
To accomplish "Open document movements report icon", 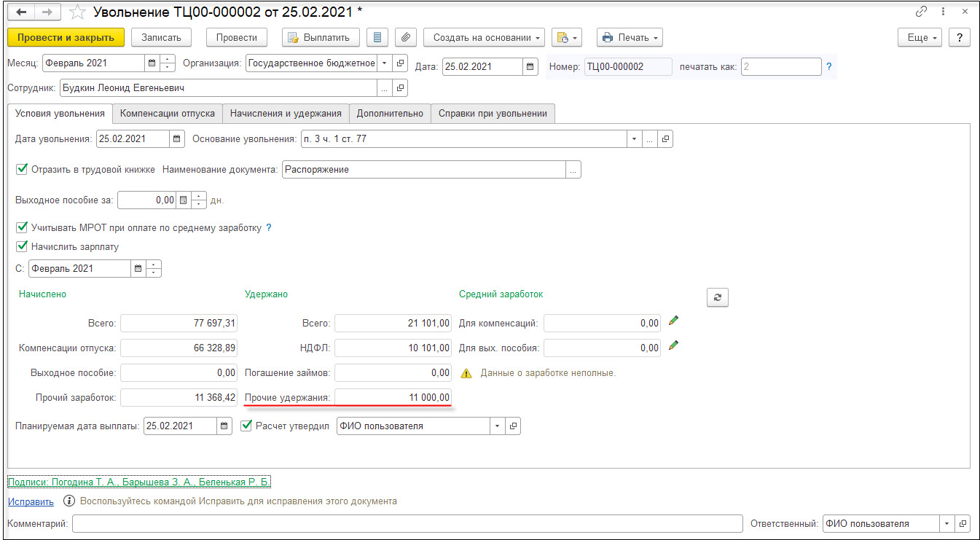I will click(x=377, y=37).
